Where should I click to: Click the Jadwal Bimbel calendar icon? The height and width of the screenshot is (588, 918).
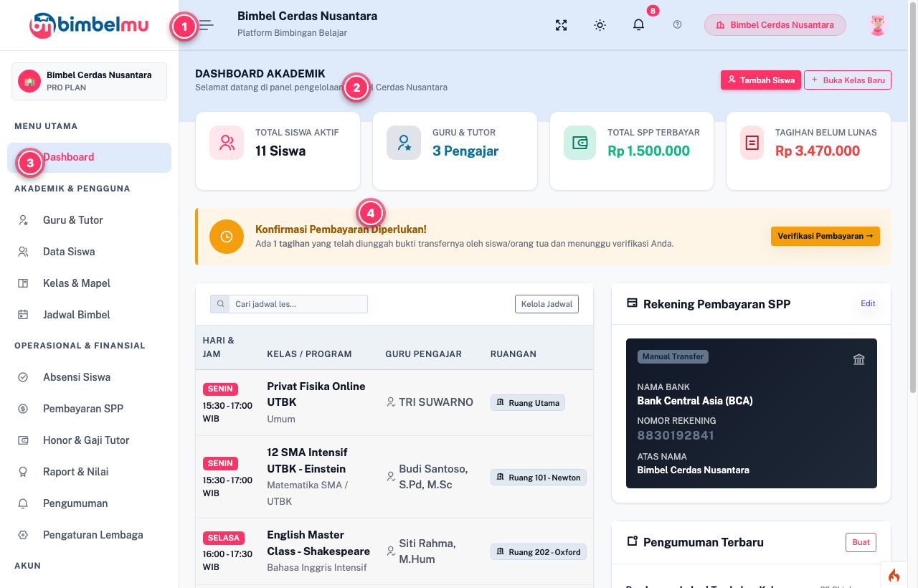tap(23, 315)
